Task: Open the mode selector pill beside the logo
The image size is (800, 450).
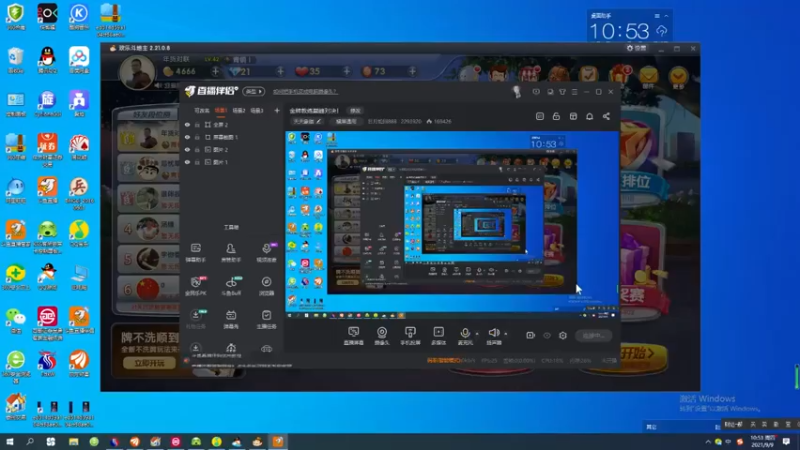Action: (254, 91)
